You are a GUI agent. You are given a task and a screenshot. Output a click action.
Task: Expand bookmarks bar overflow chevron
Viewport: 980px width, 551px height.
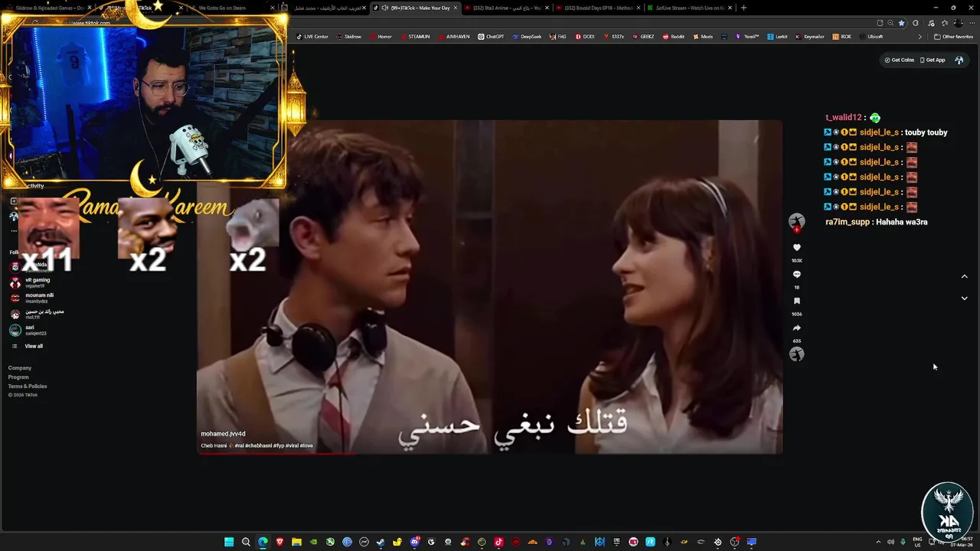click(x=921, y=37)
